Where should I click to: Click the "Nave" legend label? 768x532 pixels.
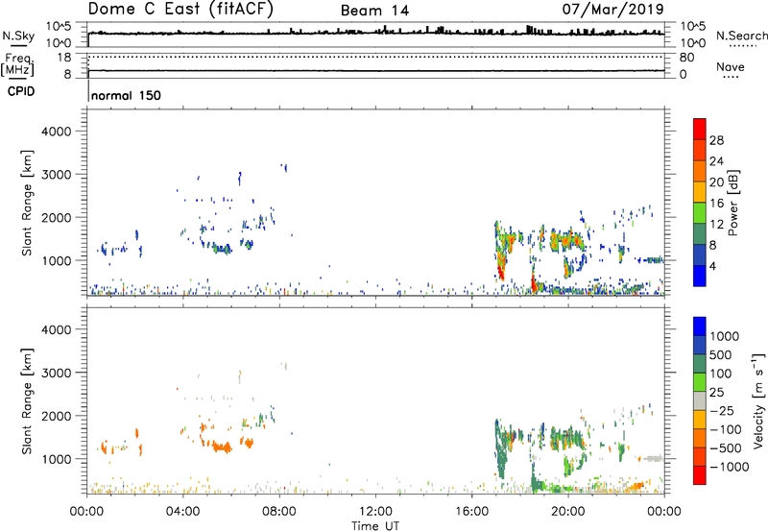[x=731, y=67]
